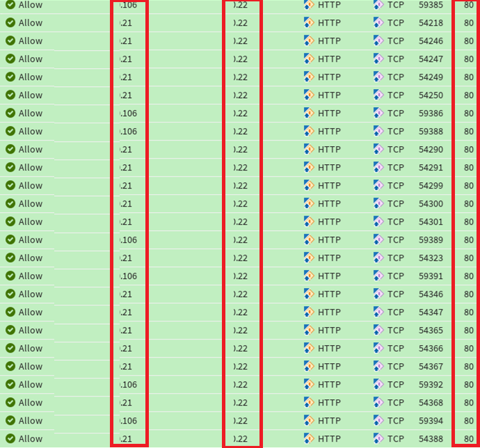Click the TCP icon in port 54246 row
The image size is (480, 448).
tap(378, 41)
